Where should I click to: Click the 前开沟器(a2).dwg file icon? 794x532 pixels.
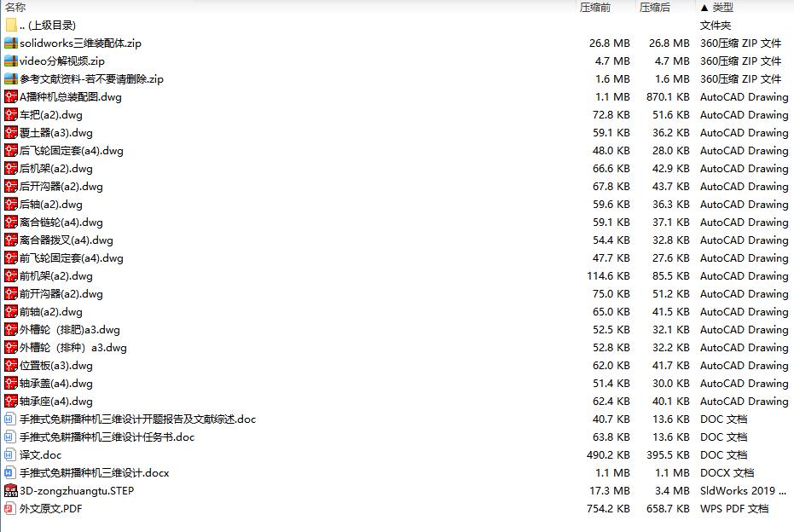pos(11,293)
